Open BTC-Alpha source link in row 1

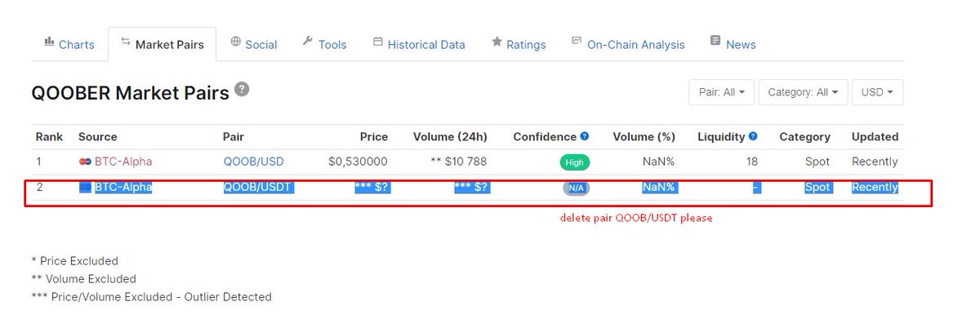123,162
